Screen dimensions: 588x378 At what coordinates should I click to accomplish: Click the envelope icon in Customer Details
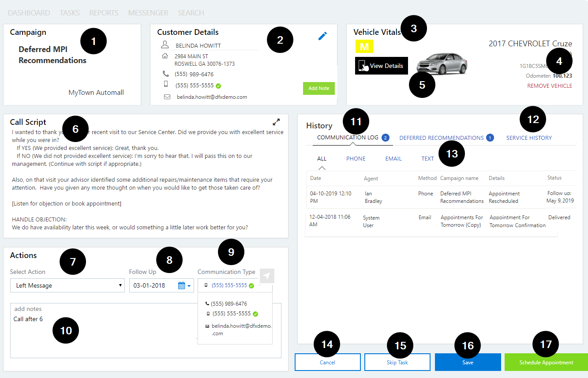click(x=167, y=97)
